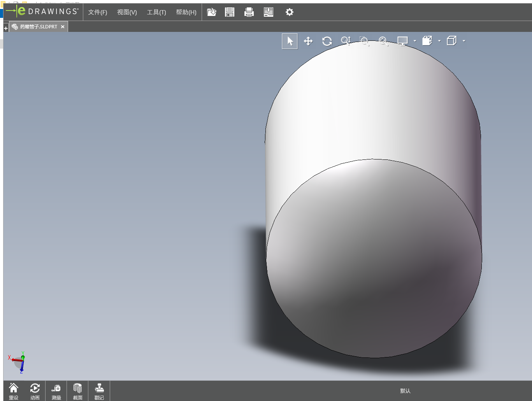
Task: Select the arrow Select tool
Action: (x=290, y=41)
